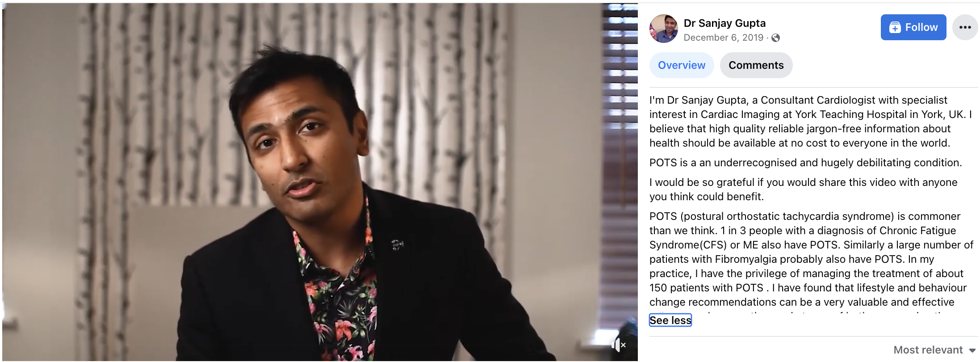Click the share this video request paragraph
980x362 pixels.
(x=803, y=189)
